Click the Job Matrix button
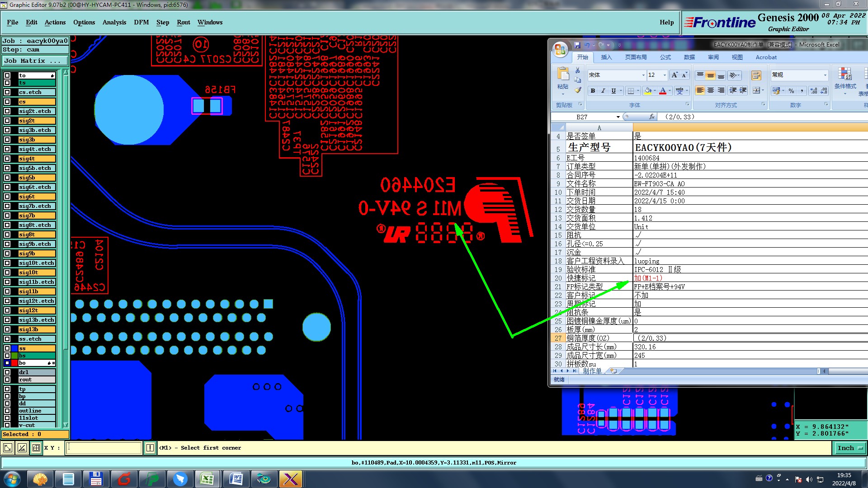 click(x=35, y=61)
